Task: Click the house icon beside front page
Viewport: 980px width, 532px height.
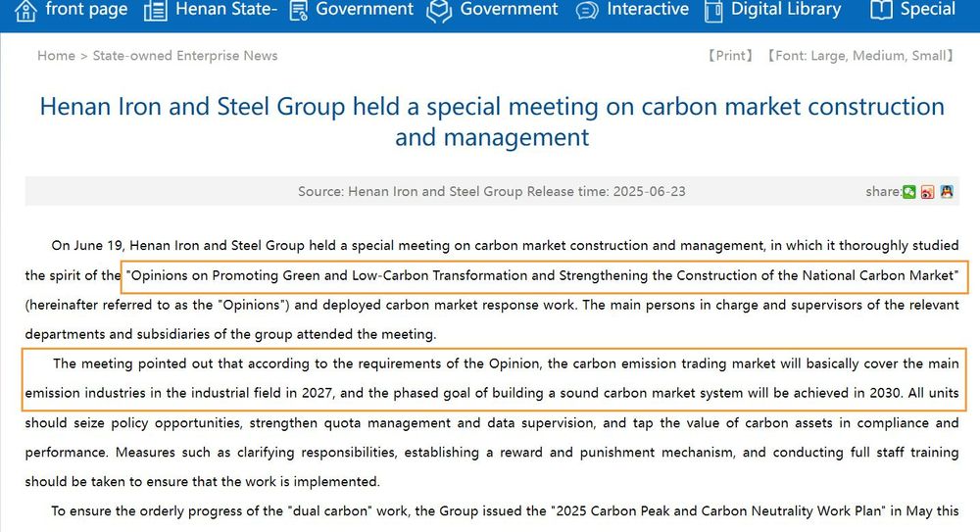Action: [25, 11]
